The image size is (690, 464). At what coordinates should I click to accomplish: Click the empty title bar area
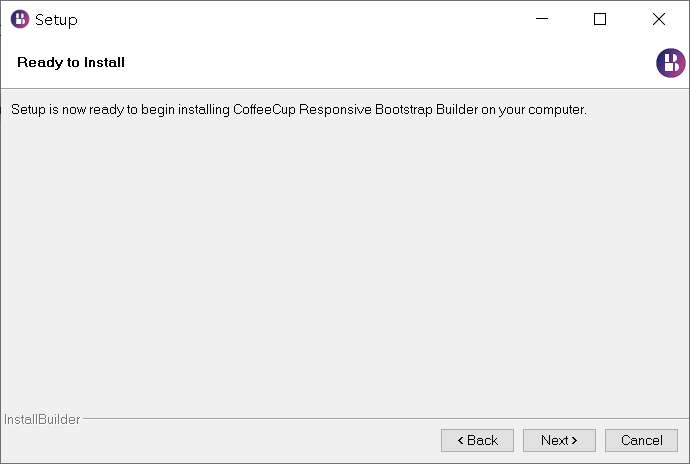coord(300,19)
